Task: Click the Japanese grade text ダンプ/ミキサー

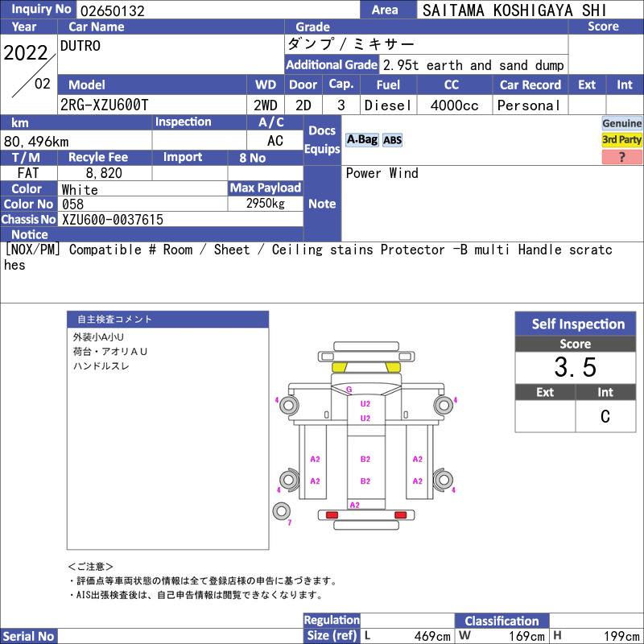Action: [351, 44]
